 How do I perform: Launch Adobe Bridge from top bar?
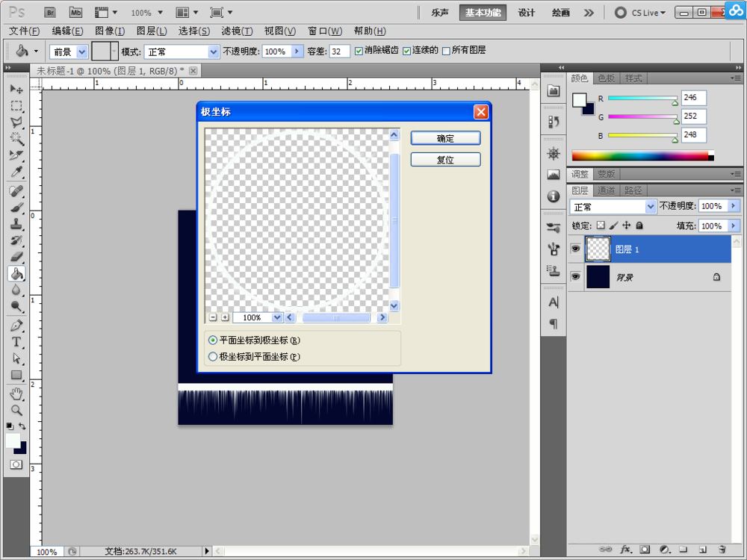49,13
